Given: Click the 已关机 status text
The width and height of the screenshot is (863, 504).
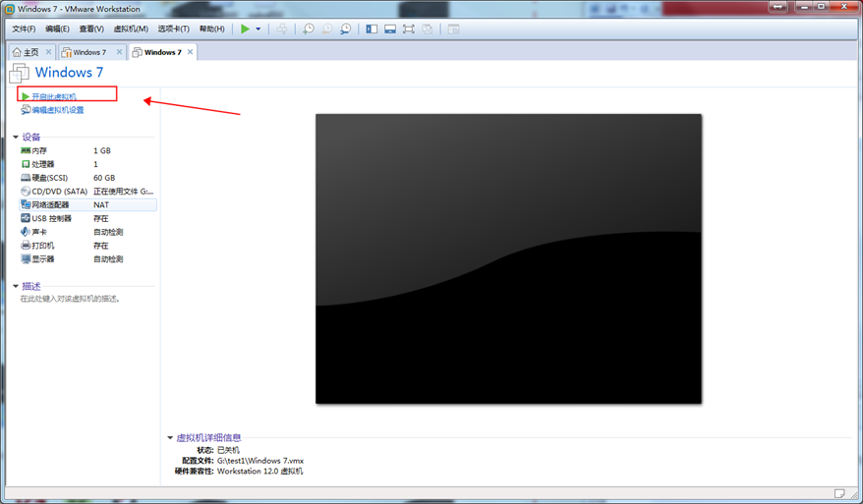Looking at the screenshot, I should (228, 450).
